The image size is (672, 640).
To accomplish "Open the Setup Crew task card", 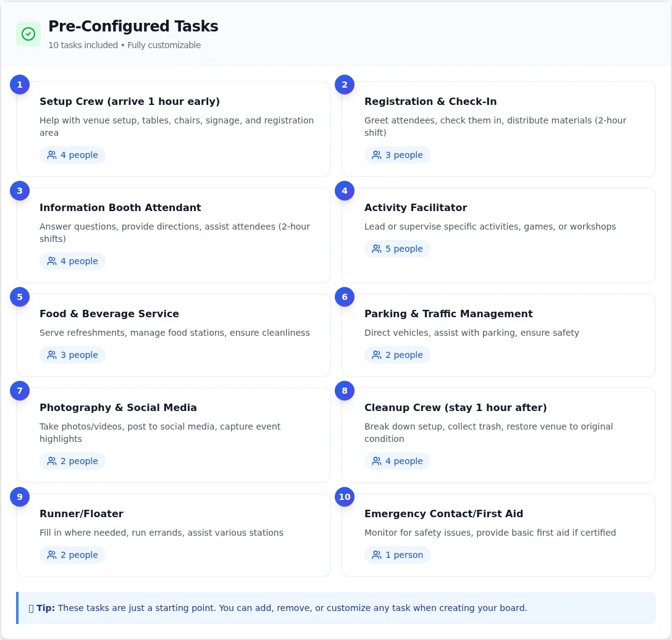I will coord(174,128).
